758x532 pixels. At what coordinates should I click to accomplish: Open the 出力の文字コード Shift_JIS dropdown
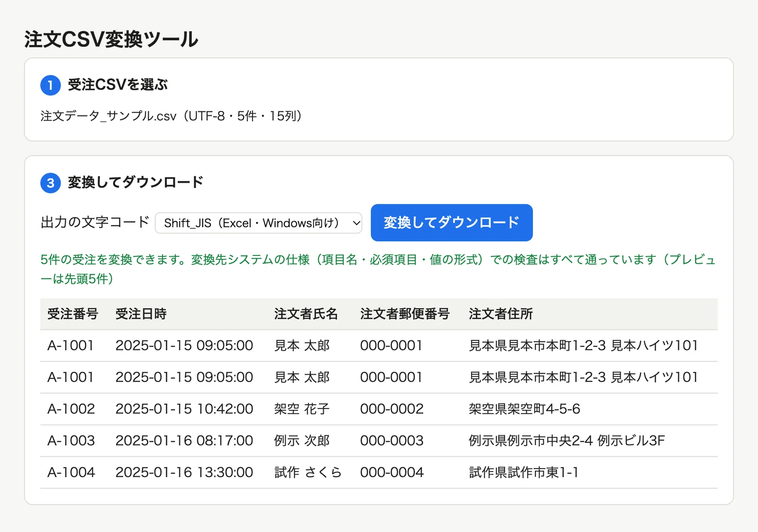(259, 223)
